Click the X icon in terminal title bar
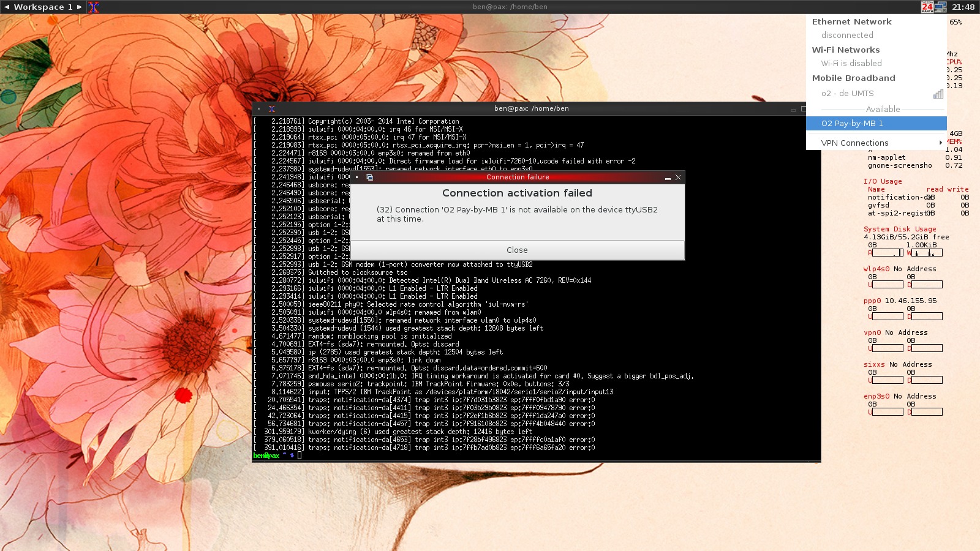Screen dimensions: 980x551 click(x=272, y=108)
